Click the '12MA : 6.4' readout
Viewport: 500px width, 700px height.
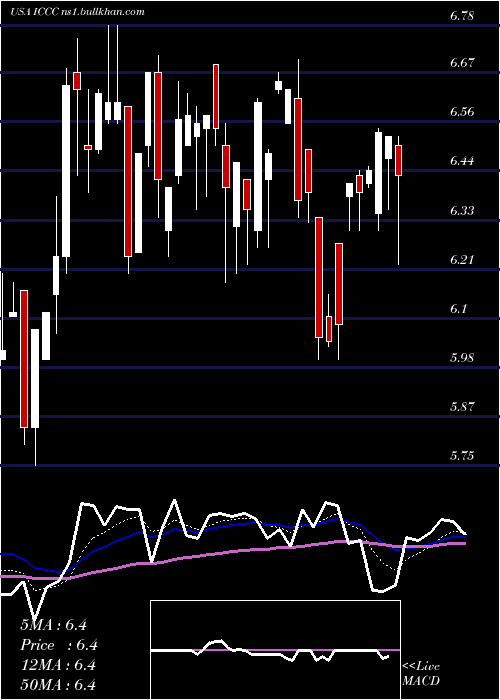click(x=58, y=665)
